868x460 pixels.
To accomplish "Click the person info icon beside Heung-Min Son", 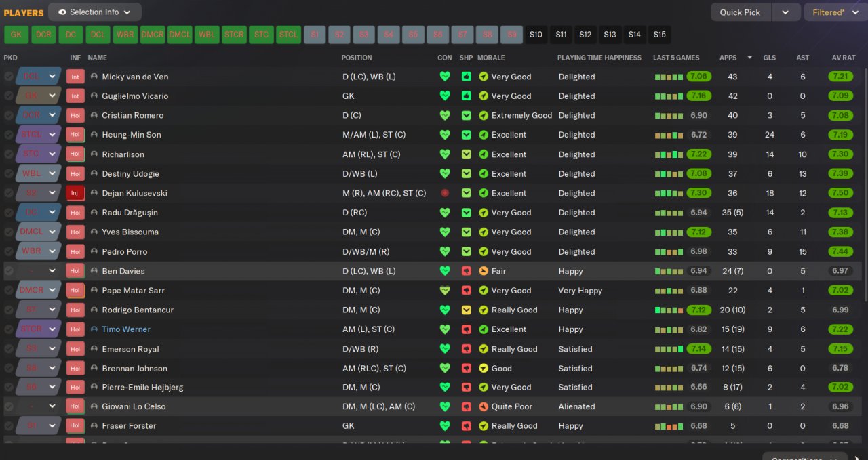I will pyautogui.click(x=94, y=135).
